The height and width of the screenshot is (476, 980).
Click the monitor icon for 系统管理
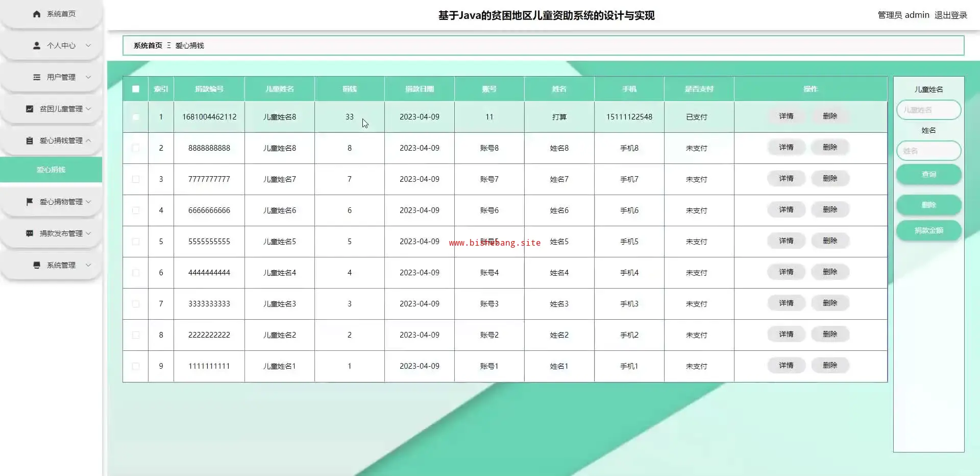37,265
